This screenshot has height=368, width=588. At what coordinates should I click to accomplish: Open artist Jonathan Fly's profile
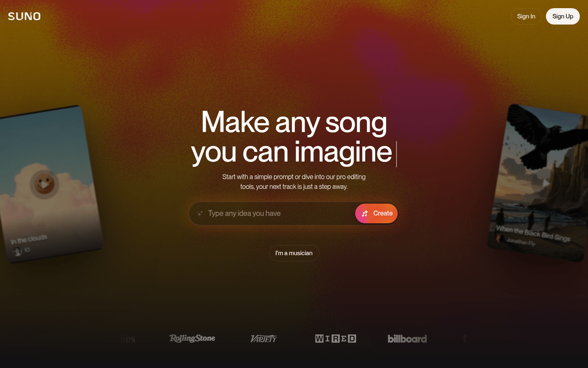pos(521,242)
